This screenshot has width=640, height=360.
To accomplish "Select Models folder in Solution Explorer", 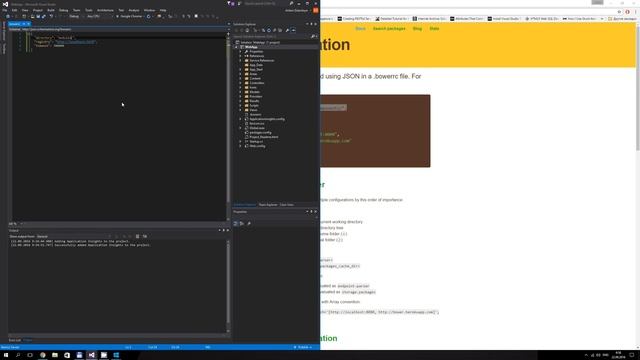I will [254, 92].
